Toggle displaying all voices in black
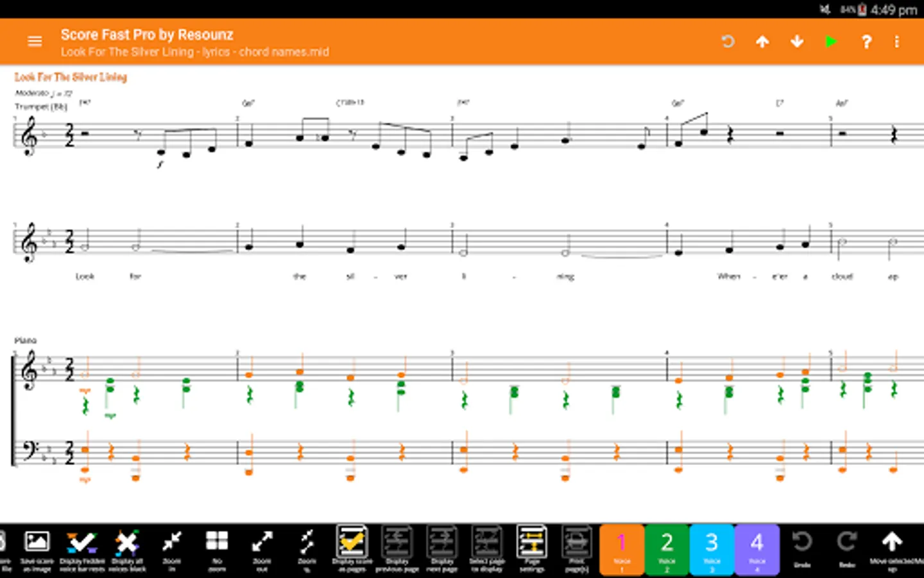 pyautogui.click(x=127, y=550)
